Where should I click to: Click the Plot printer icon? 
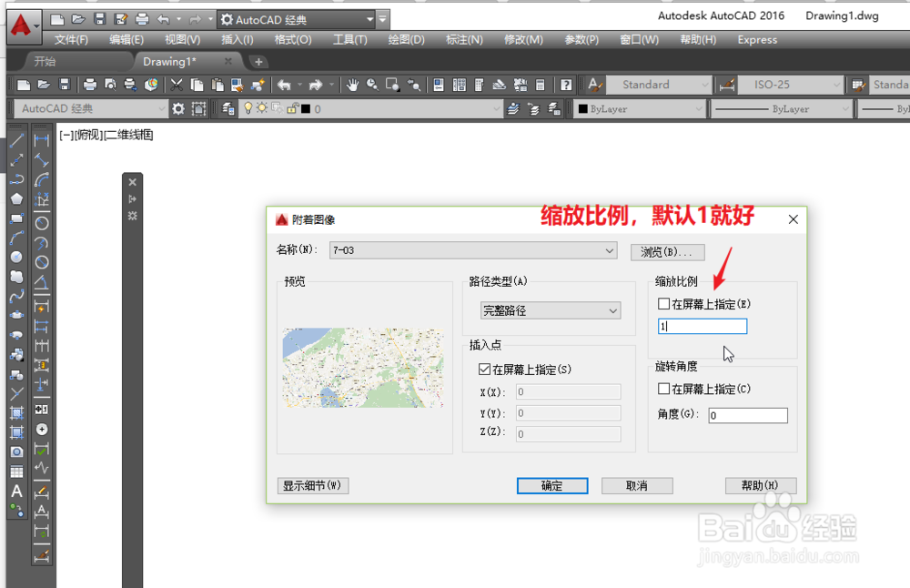(x=90, y=85)
